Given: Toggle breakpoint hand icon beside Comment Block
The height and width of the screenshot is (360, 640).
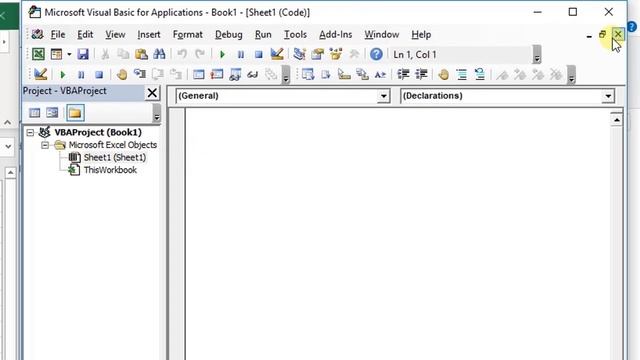Looking at the screenshot, I should click(444, 74).
